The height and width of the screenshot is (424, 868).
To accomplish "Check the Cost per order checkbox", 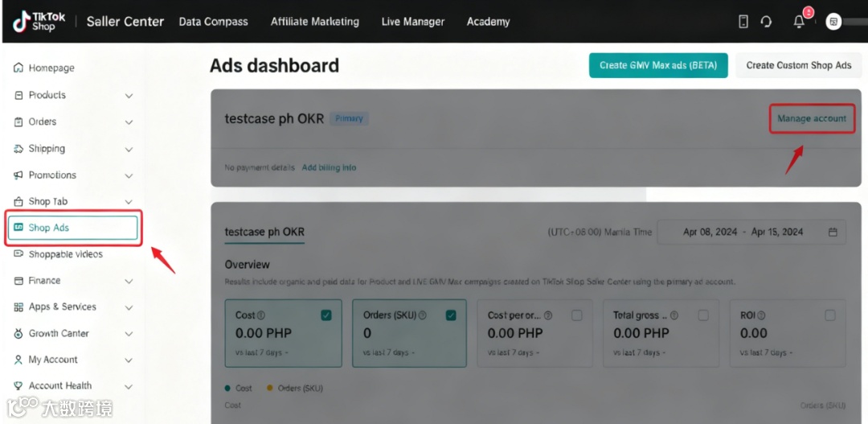I will (577, 315).
